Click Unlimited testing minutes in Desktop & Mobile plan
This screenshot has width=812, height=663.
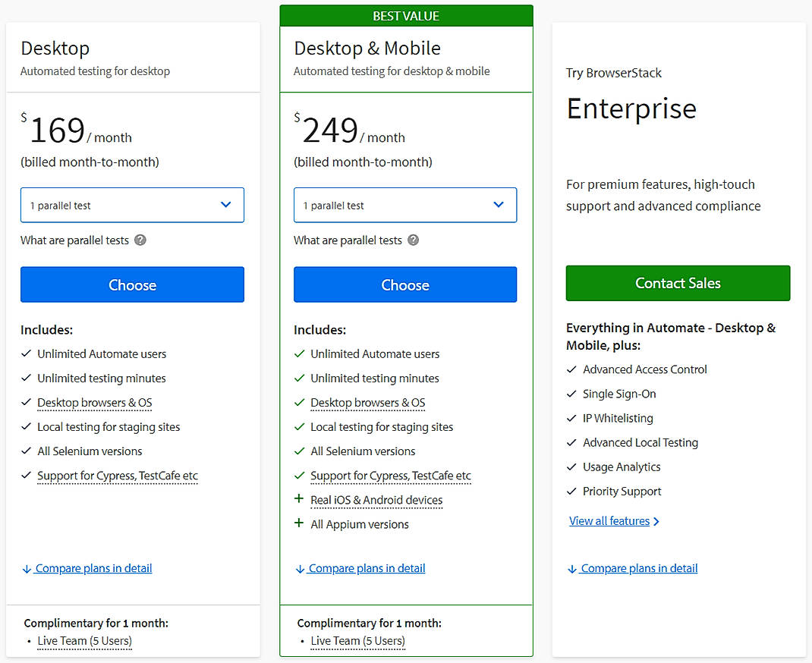point(375,379)
